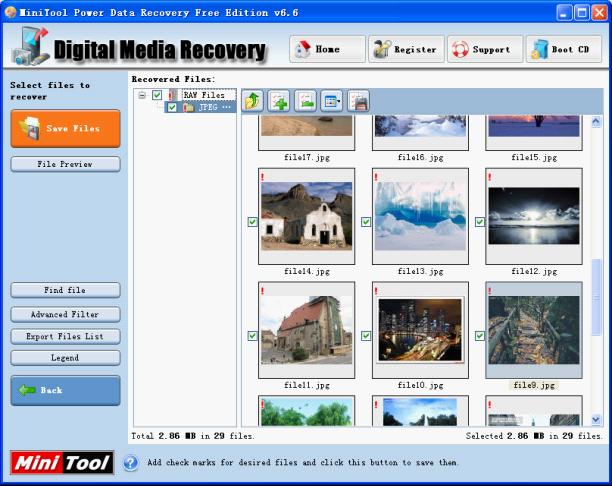This screenshot has height=486, width=612.
Task: Select the RAW Files tree item
Action: [x=204, y=95]
